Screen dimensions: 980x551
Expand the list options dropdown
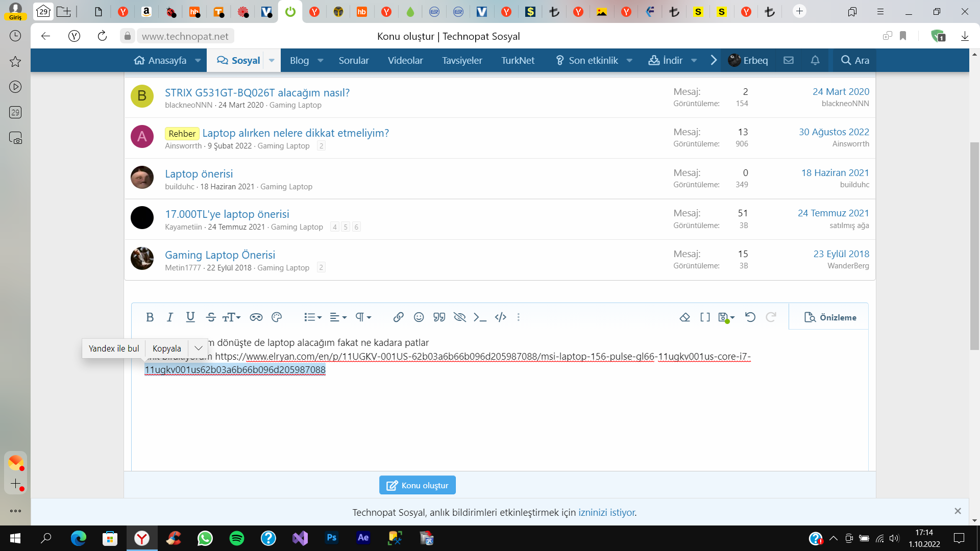(x=313, y=317)
